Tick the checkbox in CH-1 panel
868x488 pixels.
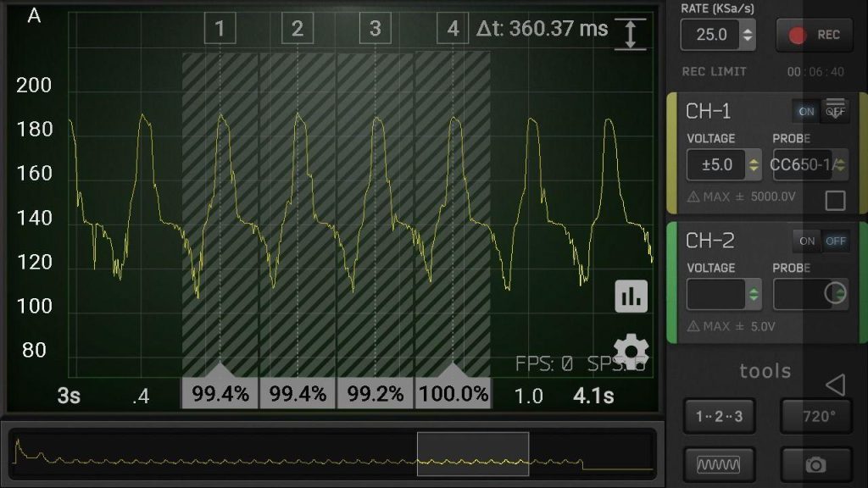click(x=835, y=201)
